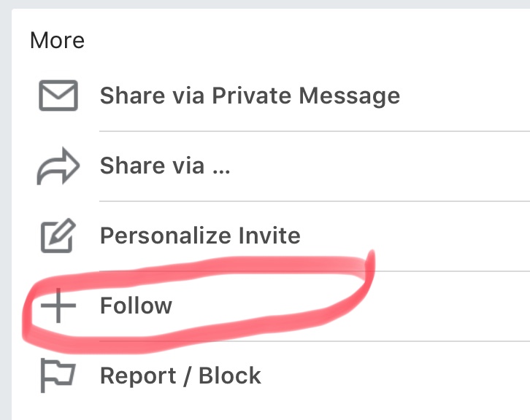The image size is (530, 420).
Task: Click the ellipsis after Share via
Action: pyautogui.click(x=221, y=172)
